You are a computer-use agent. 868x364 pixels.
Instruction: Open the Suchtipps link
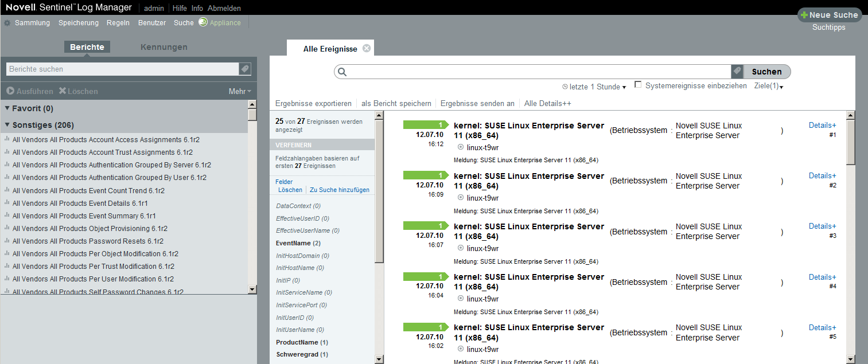(828, 27)
